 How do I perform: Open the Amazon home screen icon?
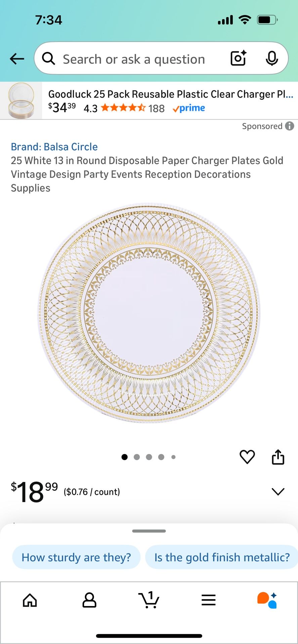tap(30, 600)
